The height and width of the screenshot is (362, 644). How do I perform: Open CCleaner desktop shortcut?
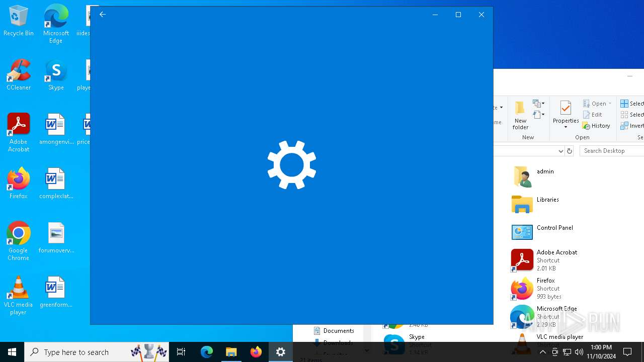[19, 75]
